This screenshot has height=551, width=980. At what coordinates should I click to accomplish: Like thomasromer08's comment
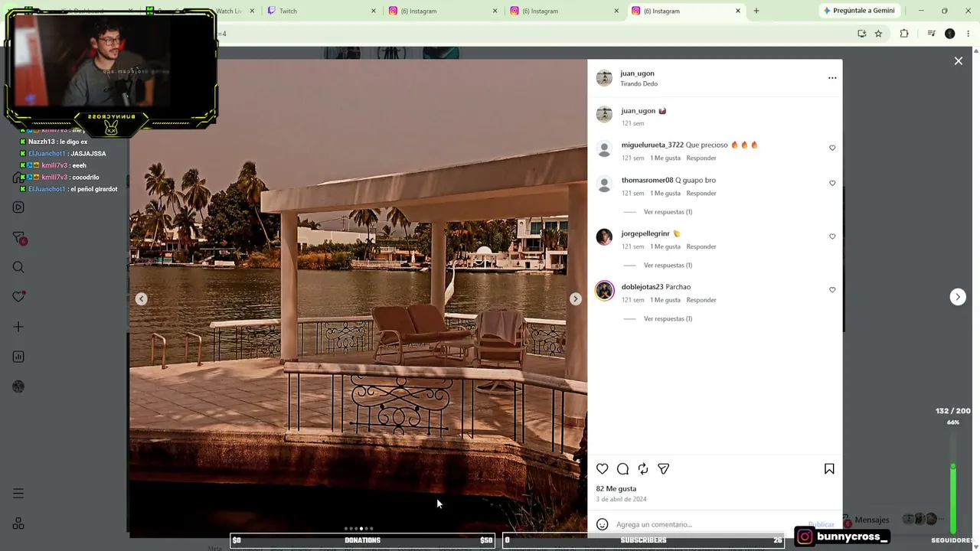(x=832, y=184)
